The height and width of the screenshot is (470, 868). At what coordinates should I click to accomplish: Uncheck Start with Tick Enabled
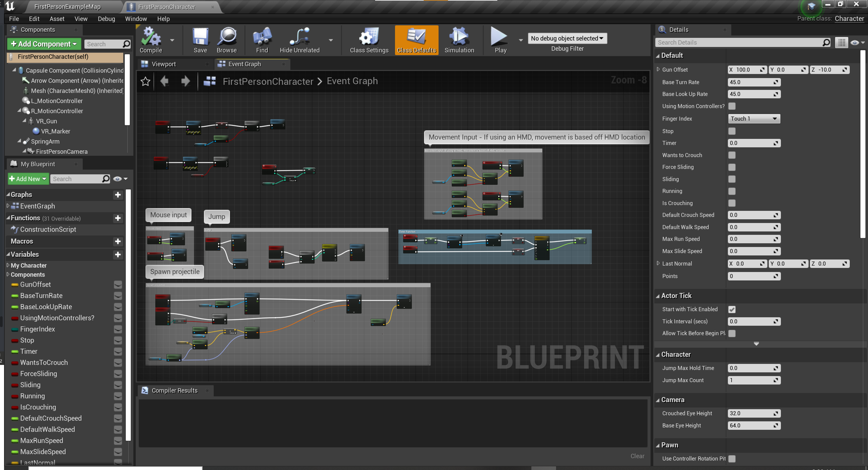732,309
